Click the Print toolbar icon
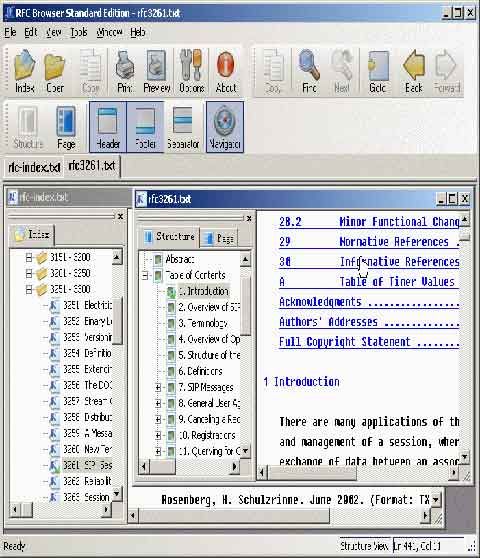Screen dimensions: 480x558 pyautogui.click(x=125, y=72)
